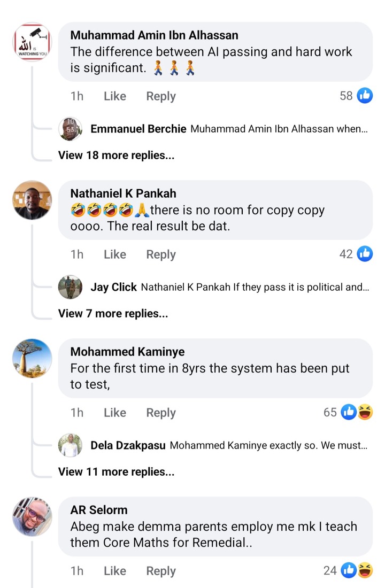Expand View 18 more replies
Image resolution: width=385 pixels, height=588 pixels.
(x=116, y=155)
